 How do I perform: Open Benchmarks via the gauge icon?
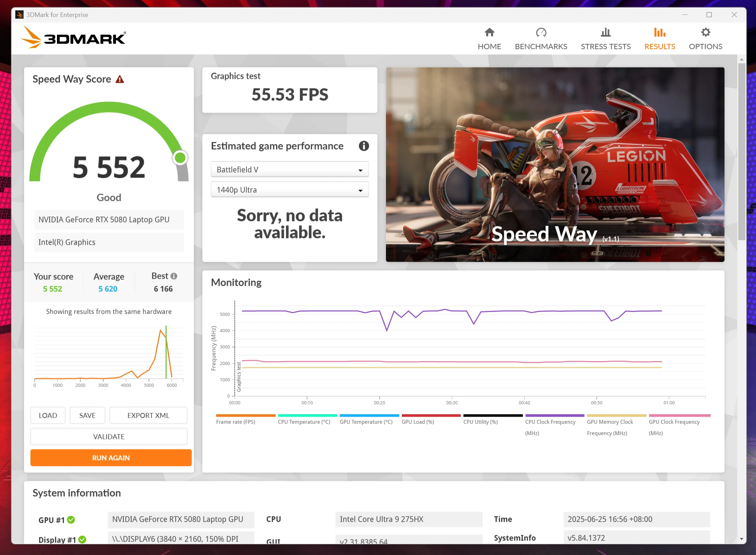[541, 33]
